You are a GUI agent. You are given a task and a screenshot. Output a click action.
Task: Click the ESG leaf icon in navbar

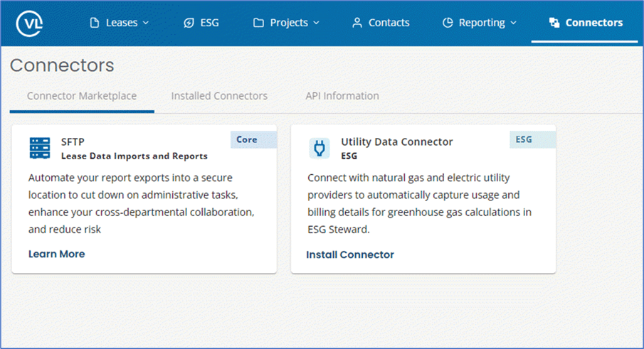click(189, 23)
